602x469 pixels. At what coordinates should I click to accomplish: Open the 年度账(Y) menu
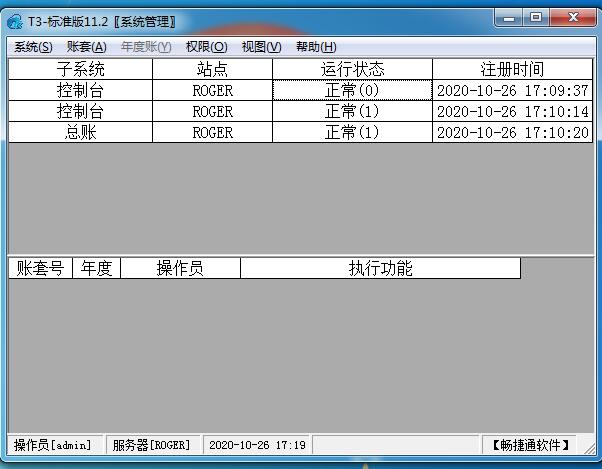click(146, 47)
